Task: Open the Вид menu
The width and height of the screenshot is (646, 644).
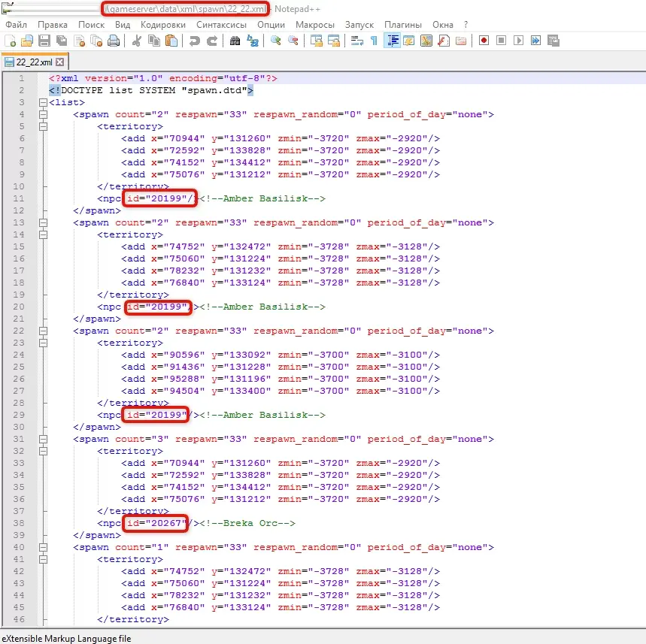Action: 123,25
